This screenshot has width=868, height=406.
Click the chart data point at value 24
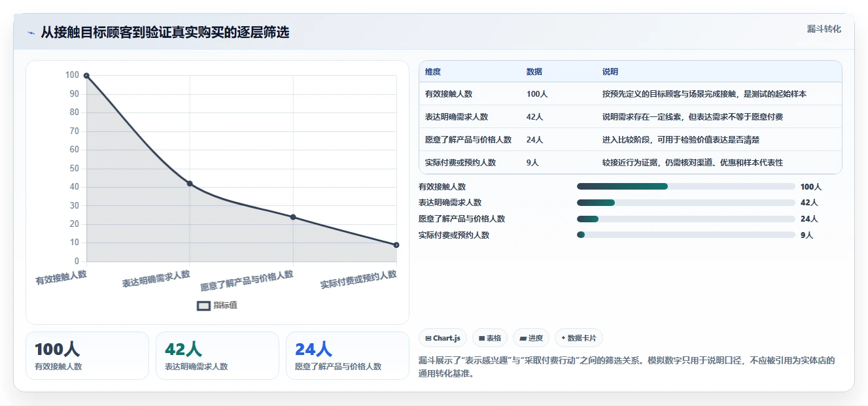(293, 217)
